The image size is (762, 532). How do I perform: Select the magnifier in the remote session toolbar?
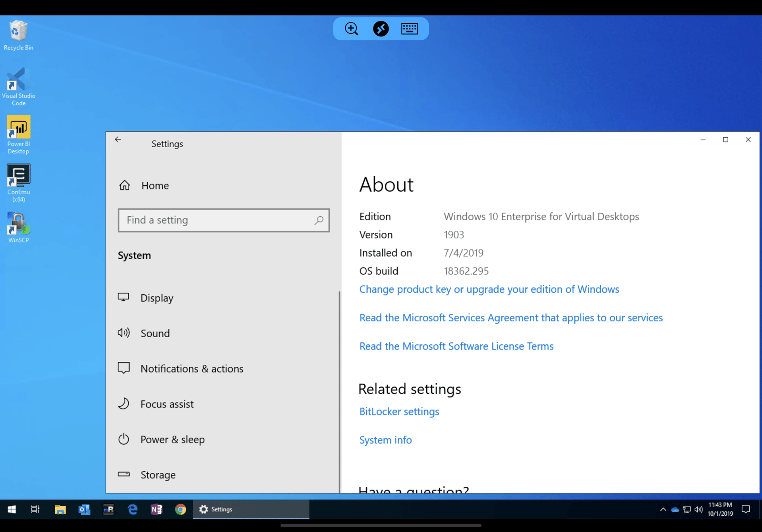click(351, 28)
